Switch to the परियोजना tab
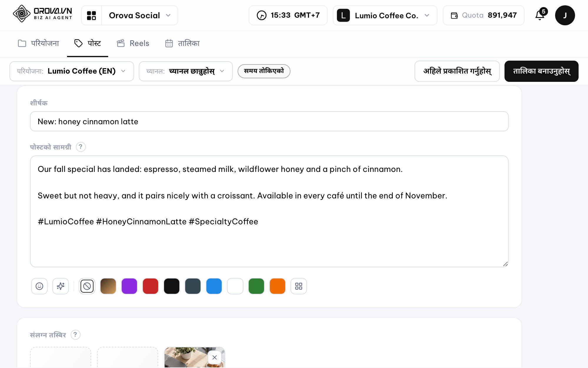 tap(39, 43)
